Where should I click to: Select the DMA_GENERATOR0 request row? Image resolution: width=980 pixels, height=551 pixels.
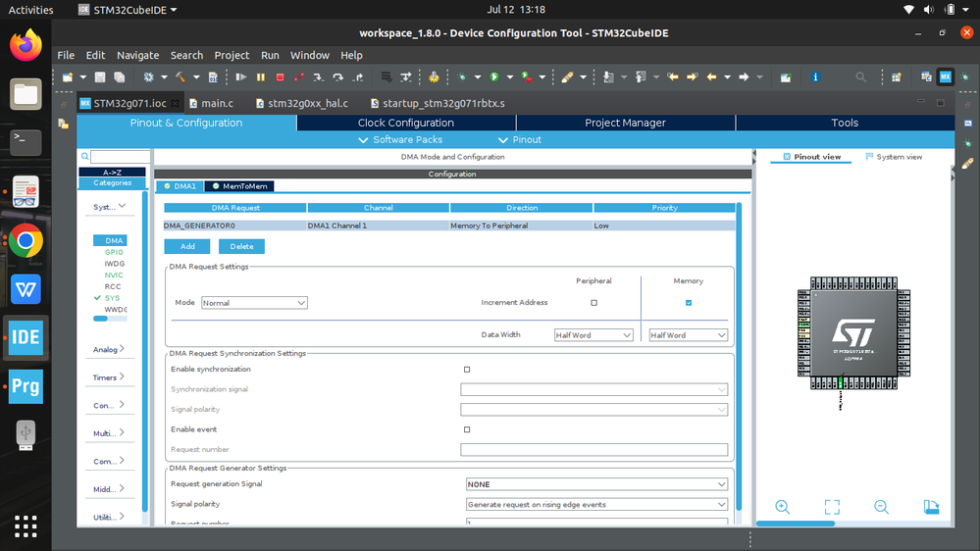tap(449, 225)
